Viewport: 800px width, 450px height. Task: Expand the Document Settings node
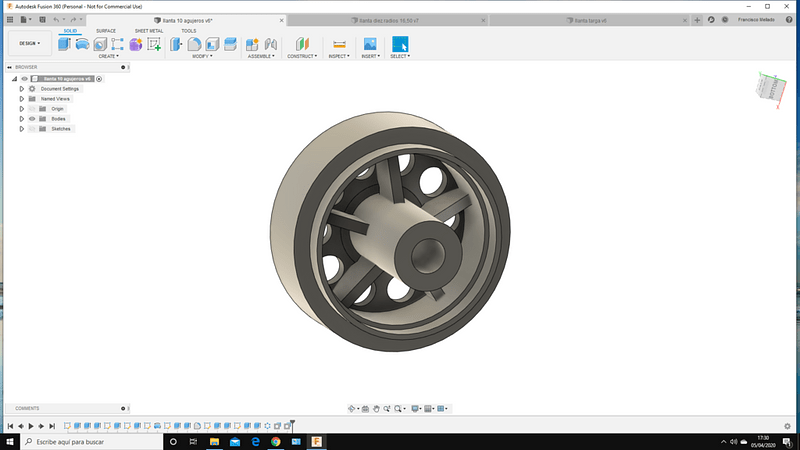click(x=21, y=89)
